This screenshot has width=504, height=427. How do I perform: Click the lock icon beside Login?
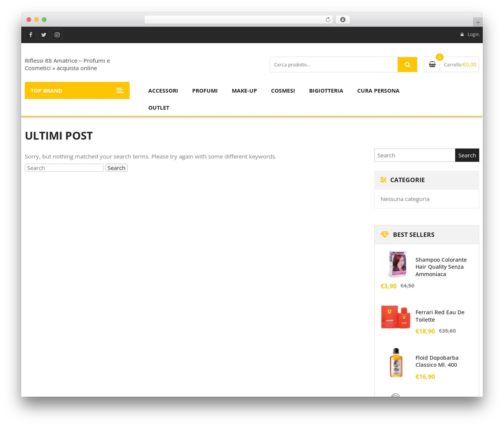coord(462,35)
